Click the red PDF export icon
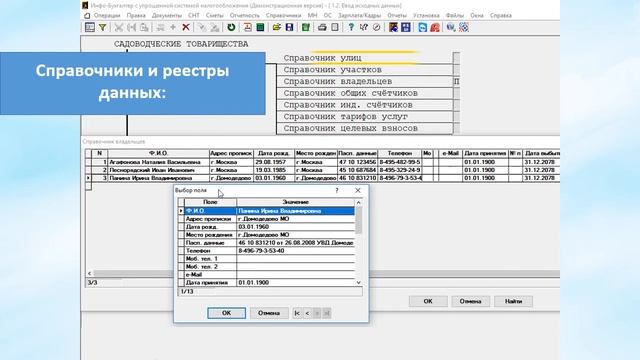Screen dimensions: 640x360 247,27
